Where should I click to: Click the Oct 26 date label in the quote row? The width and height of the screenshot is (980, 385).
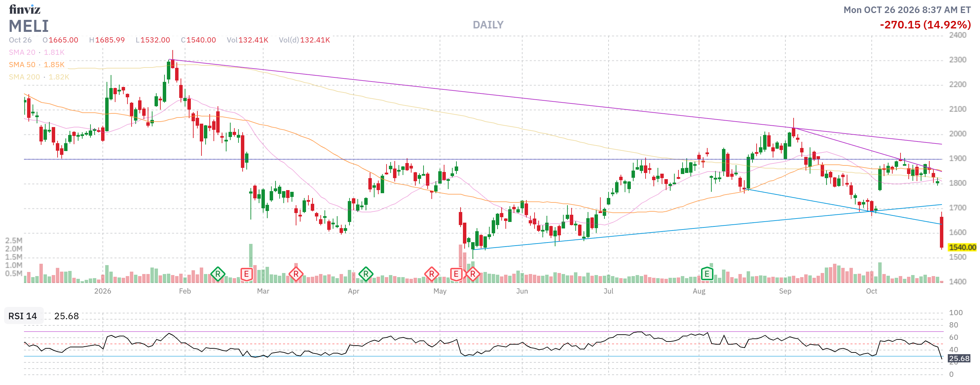20,40
